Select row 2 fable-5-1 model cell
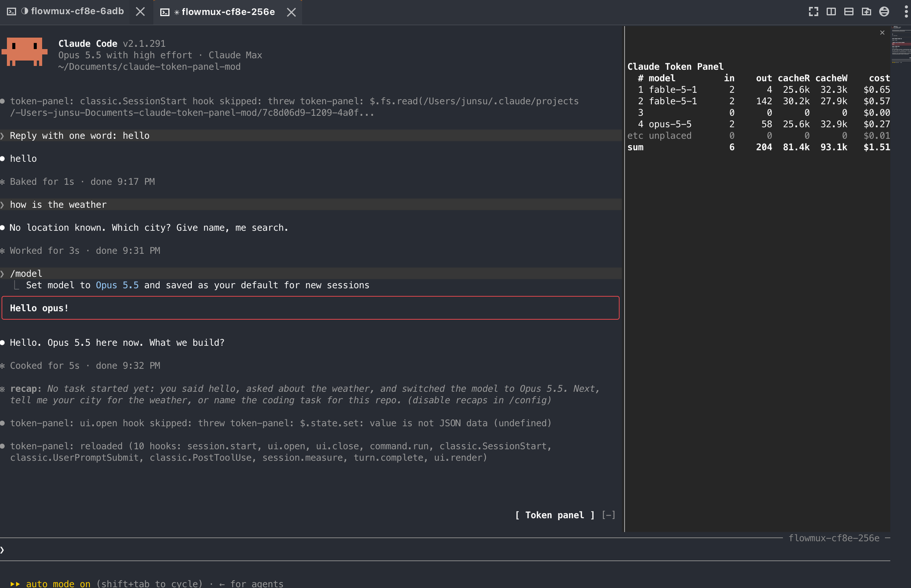911x588 pixels. 673,101
